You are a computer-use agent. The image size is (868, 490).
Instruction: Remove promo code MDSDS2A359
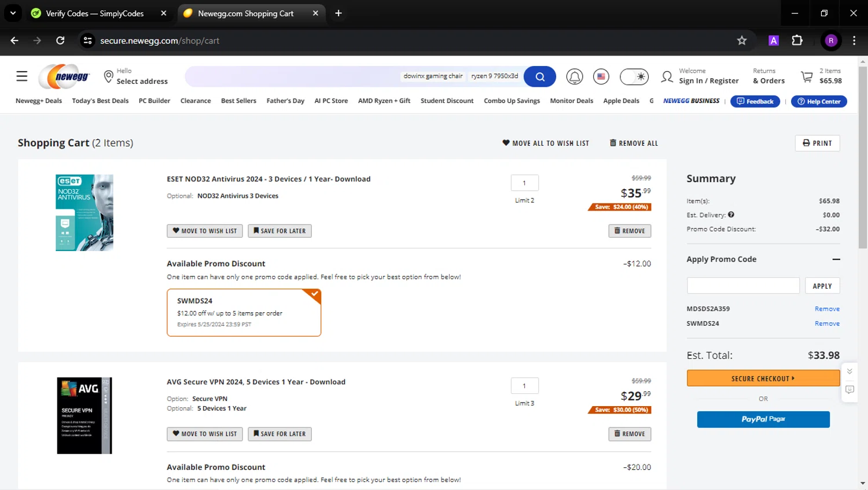click(827, 309)
